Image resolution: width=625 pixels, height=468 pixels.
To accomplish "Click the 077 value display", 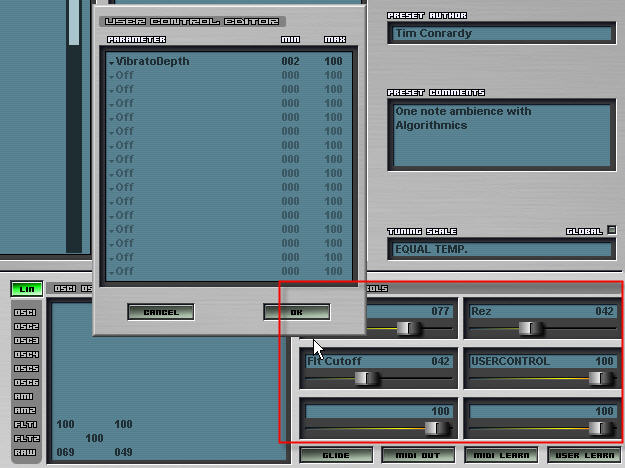I will [440, 311].
